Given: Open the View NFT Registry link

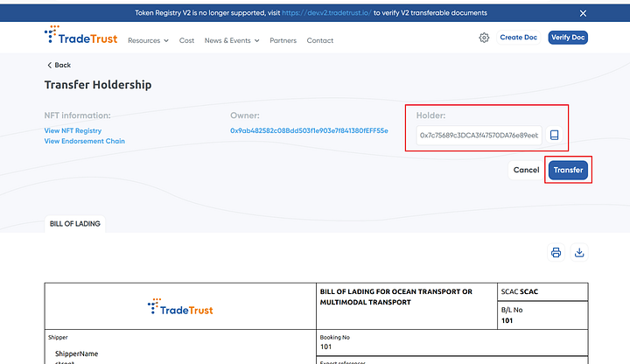Looking at the screenshot, I should click(x=73, y=130).
